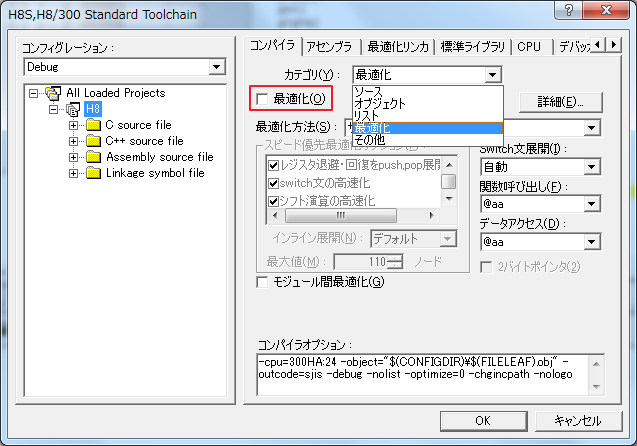
Task: Click the C++ source file folder icon
Action: point(93,141)
